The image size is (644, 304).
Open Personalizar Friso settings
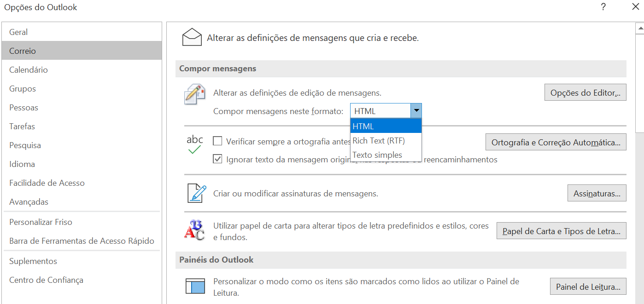point(82,222)
